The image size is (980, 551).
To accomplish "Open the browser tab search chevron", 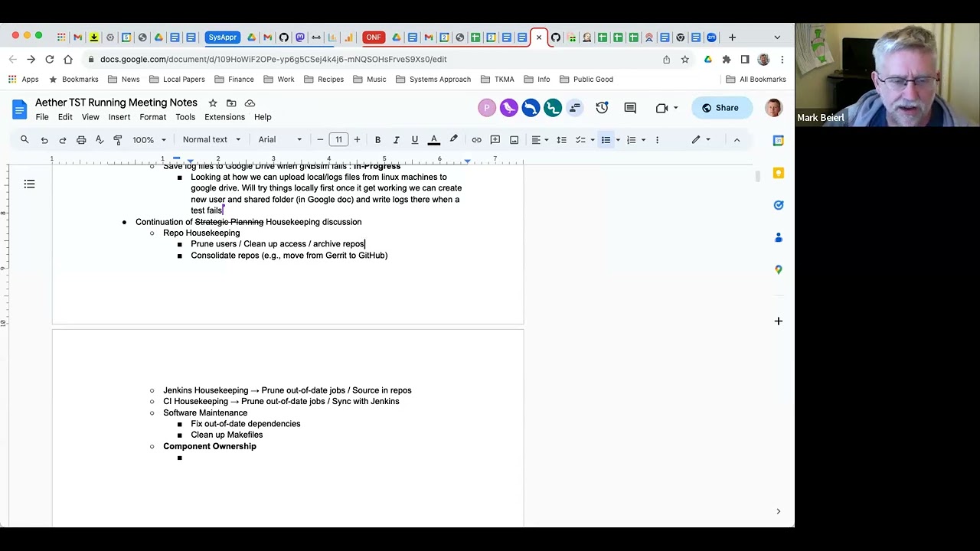I will click(x=777, y=37).
